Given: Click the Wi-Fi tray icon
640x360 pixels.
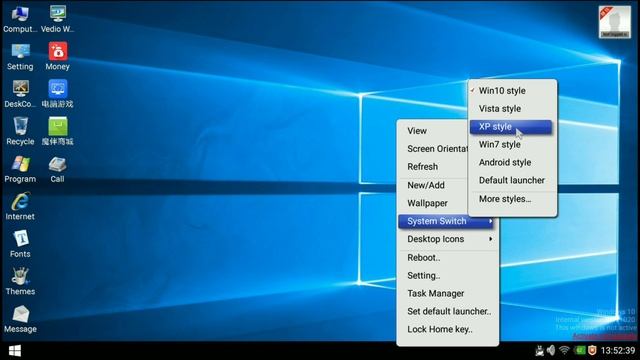Looking at the screenshot, I should click(564, 350).
